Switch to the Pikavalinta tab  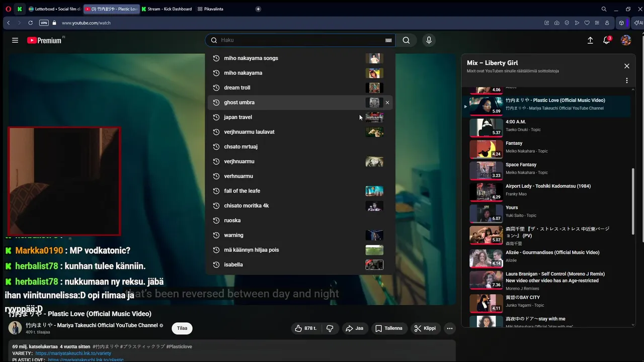tap(211, 9)
